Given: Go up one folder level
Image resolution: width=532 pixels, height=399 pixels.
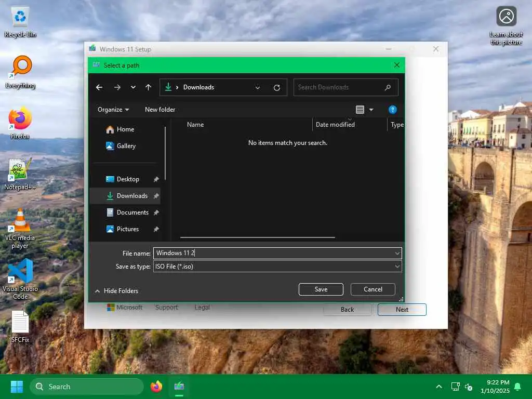Looking at the screenshot, I should [148, 87].
